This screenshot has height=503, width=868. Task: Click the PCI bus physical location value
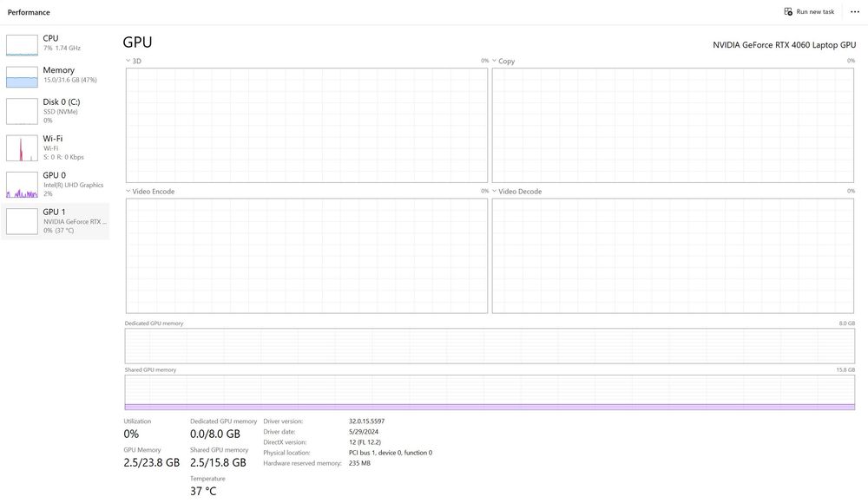[x=391, y=453]
